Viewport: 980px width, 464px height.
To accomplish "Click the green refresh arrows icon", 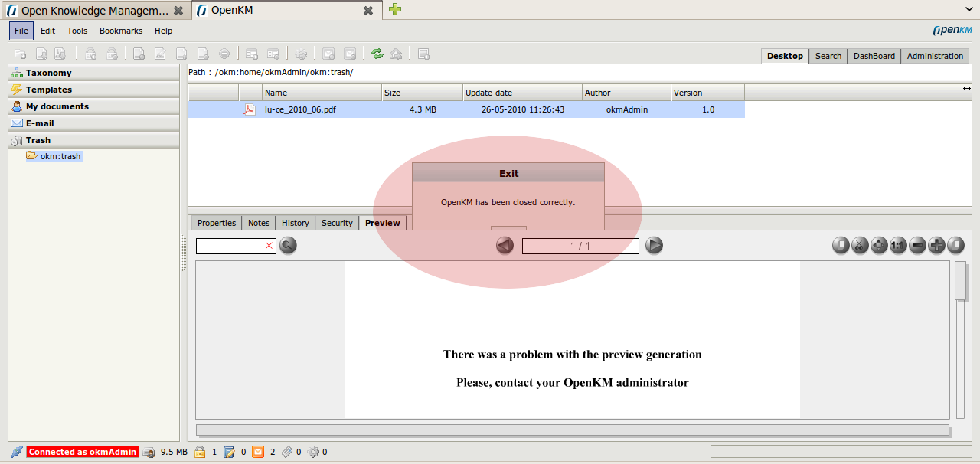I will coord(377,54).
